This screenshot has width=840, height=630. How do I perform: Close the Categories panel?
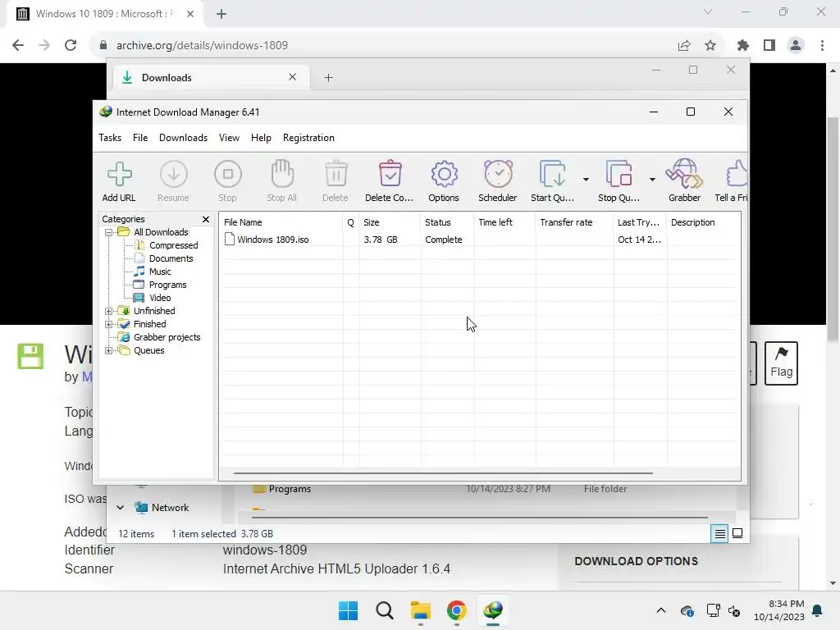tap(206, 220)
